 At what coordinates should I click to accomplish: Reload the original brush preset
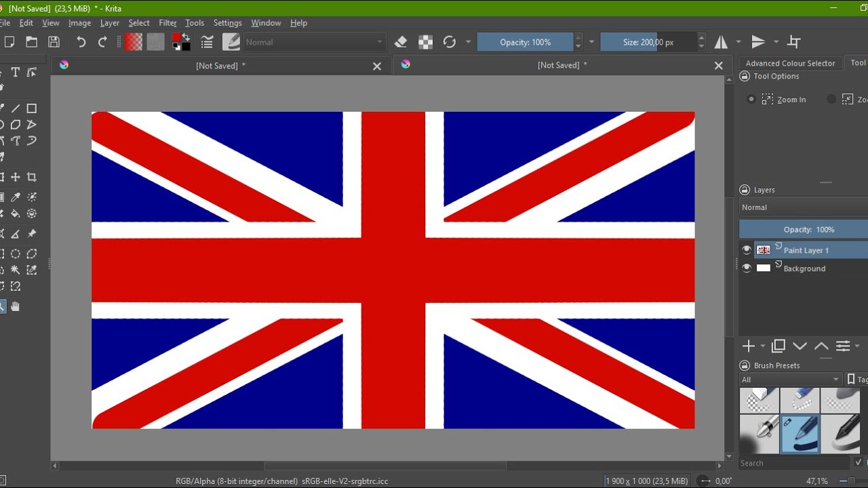point(450,42)
